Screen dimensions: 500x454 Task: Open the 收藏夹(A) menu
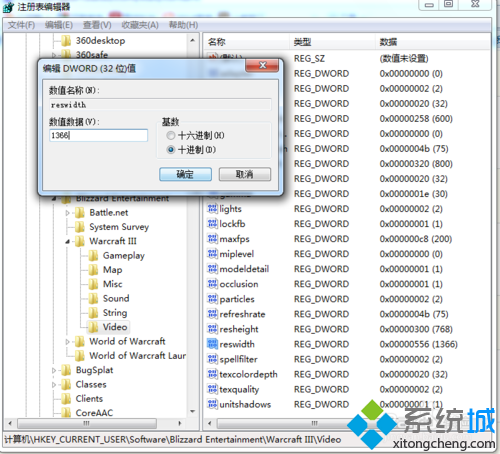pos(140,25)
